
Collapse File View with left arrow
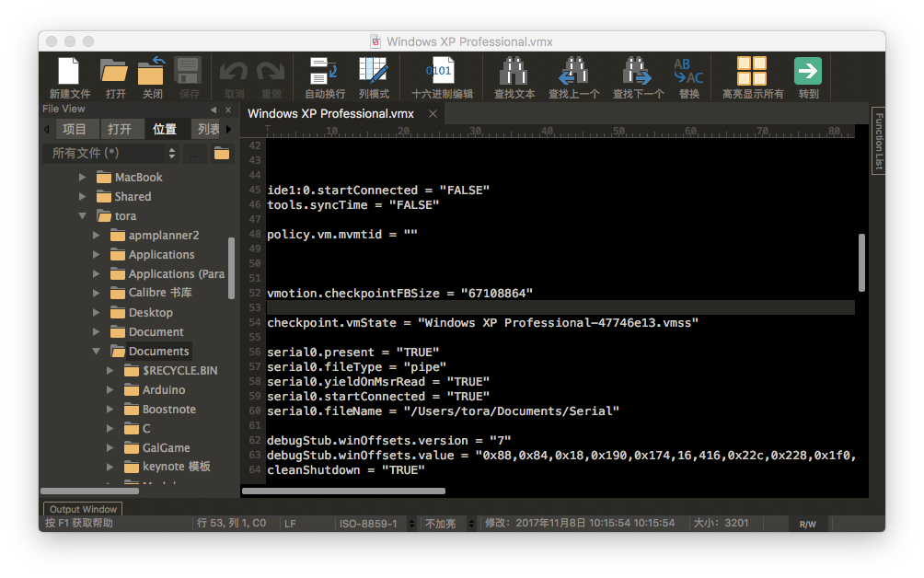coord(214,110)
